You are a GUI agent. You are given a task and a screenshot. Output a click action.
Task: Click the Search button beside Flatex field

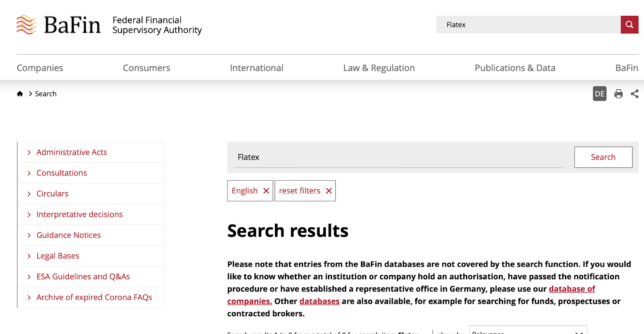click(x=603, y=157)
